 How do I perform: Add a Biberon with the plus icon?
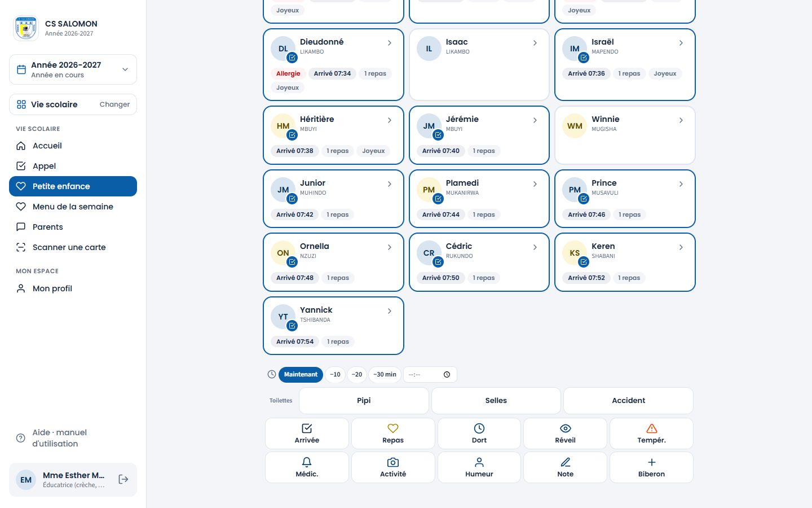pos(651,467)
